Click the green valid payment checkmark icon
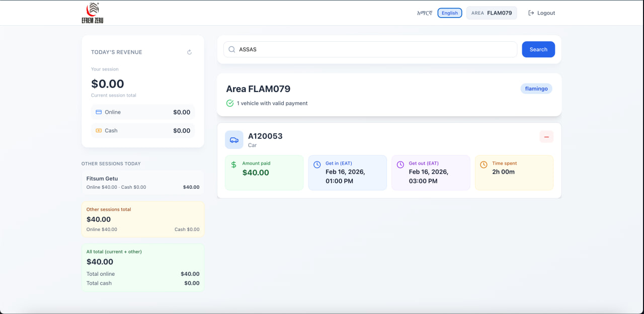Image resolution: width=644 pixels, height=314 pixels. pos(230,103)
